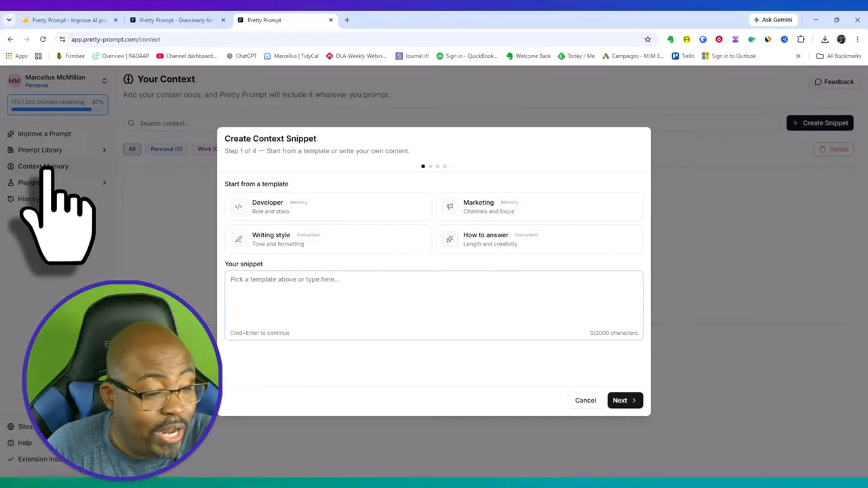
Task: Click the Evernote elephant extension icon
Action: coord(670,39)
